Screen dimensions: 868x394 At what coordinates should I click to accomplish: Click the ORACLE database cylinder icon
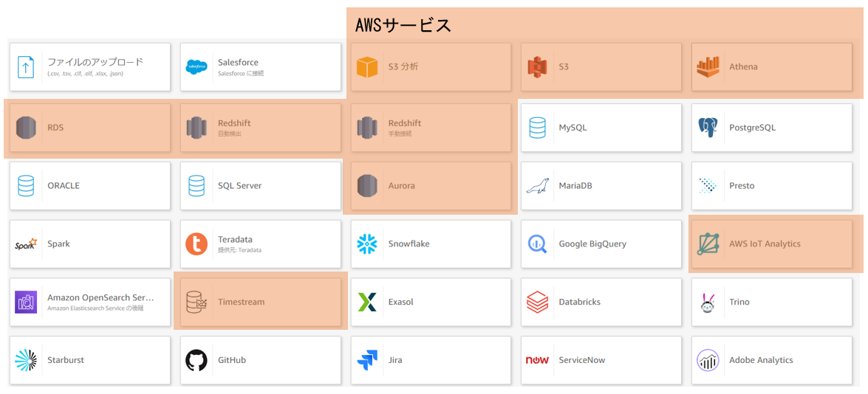[x=26, y=186]
